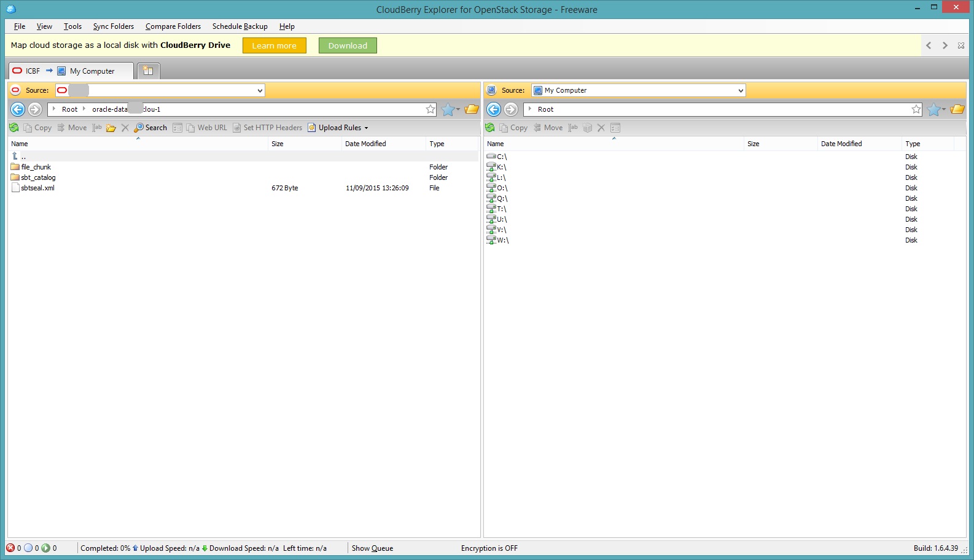Favorite the left pane's current path
This screenshot has width=974, height=560.
(431, 109)
